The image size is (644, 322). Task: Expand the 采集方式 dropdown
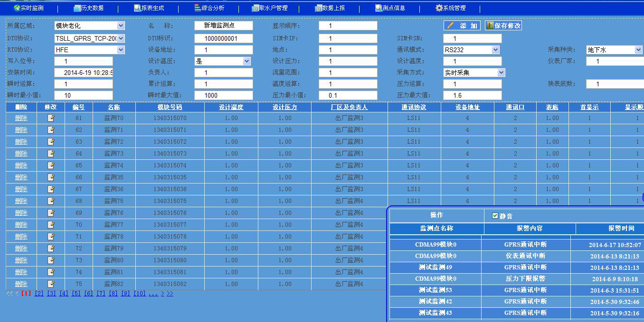[501, 73]
